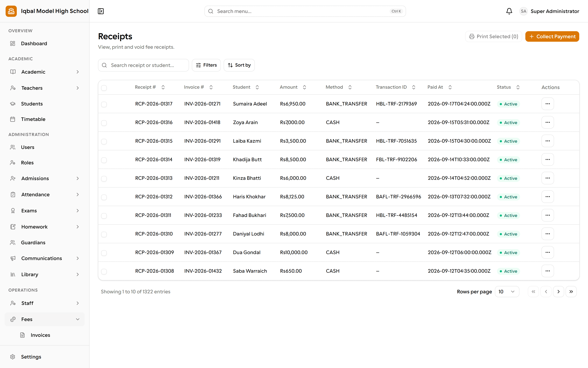Image resolution: width=588 pixels, height=368 pixels.
Task: Expand the Library sidebar section
Action: coord(45,274)
